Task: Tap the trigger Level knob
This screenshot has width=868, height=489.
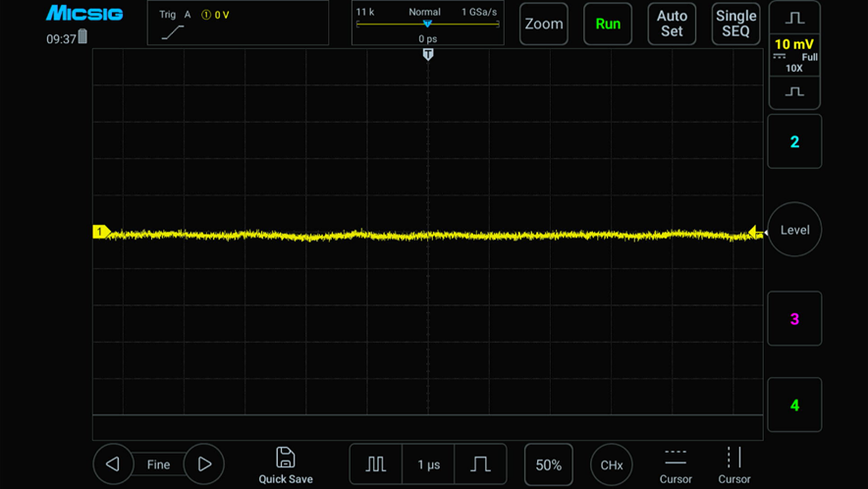Action: click(794, 229)
